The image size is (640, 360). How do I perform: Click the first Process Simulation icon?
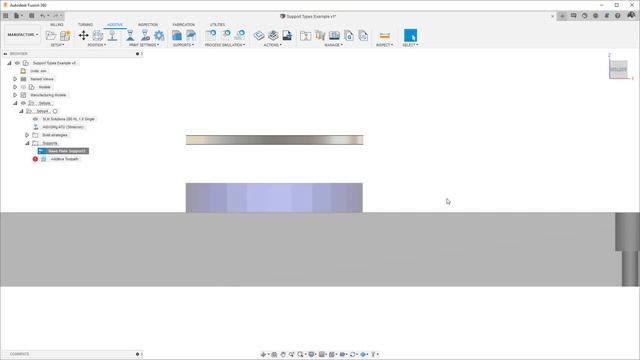coord(211,36)
